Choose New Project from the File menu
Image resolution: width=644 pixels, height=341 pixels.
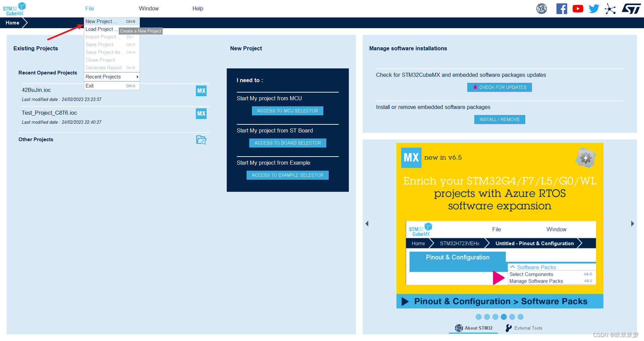(x=112, y=21)
